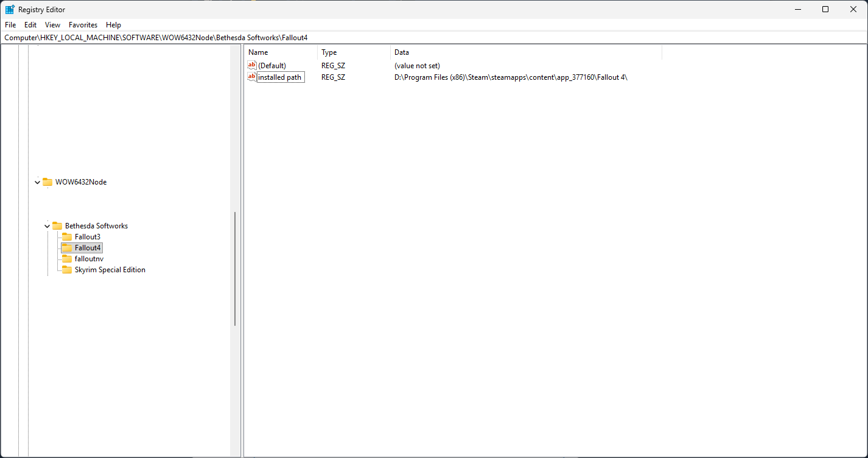Click the installed path string value icon
The width and height of the screenshot is (868, 458).
click(252, 77)
